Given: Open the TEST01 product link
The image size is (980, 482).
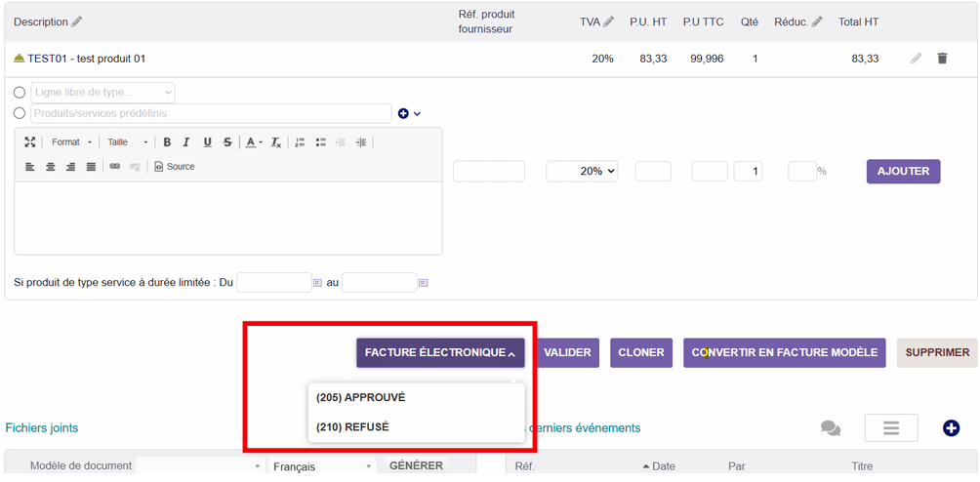Looking at the screenshot, I should (x=46, y=59).
